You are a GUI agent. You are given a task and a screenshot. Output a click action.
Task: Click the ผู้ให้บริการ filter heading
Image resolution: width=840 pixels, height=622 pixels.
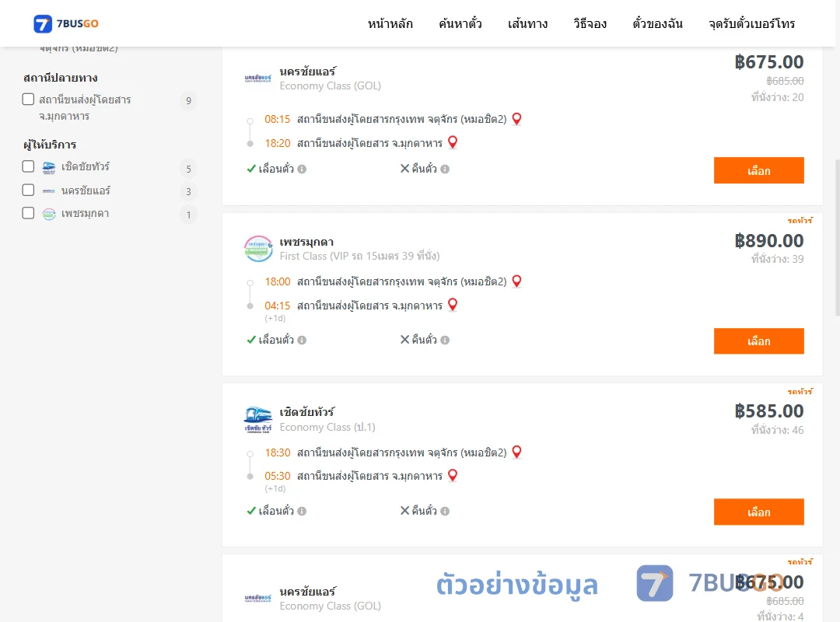pyautogui.click(x=50, y=145)
